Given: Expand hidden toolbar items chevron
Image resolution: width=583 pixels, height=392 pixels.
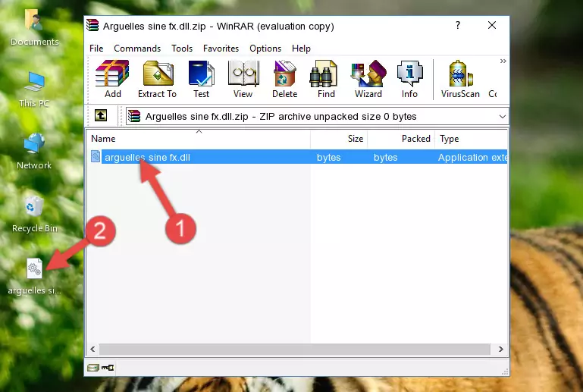Looking at the screenshot, I should tap(503, 61).
